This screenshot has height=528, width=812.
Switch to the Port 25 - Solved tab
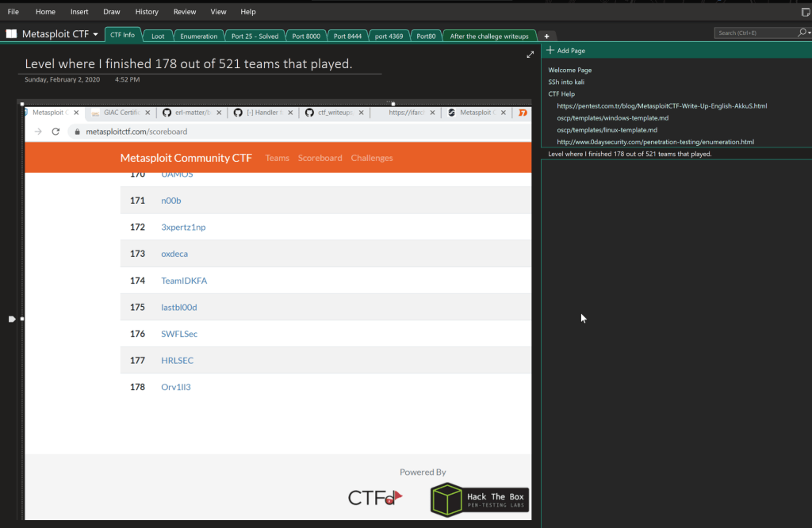pyautogui.click(x=255, y=36)
